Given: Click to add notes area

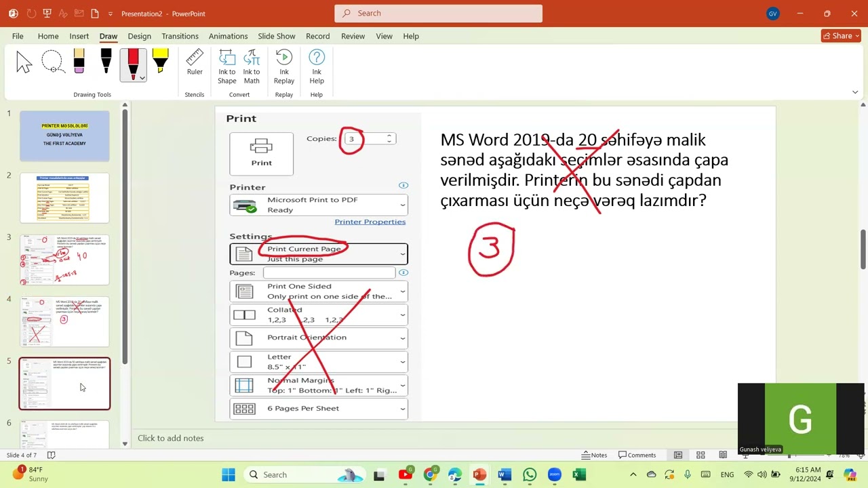Looking at the screenshot, I should [170, 438].
